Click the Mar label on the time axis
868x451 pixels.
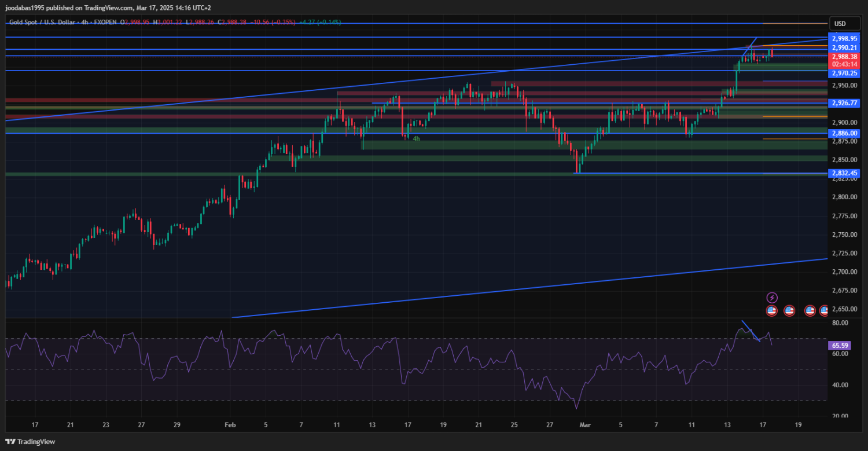[585, 424]
